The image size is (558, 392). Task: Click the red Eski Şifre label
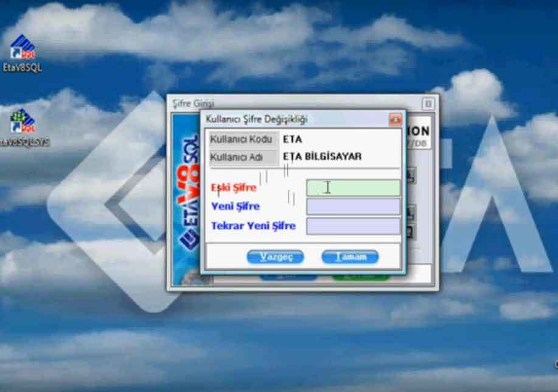234,187
